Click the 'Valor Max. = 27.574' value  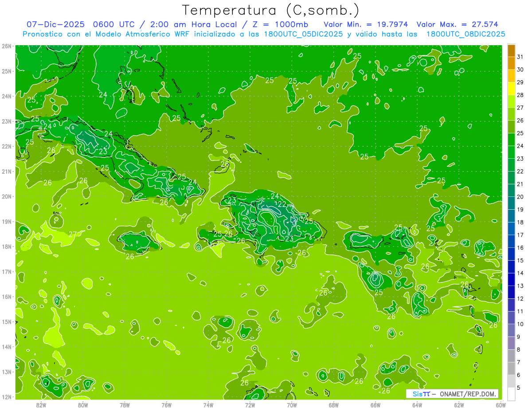tap(458, 24)
